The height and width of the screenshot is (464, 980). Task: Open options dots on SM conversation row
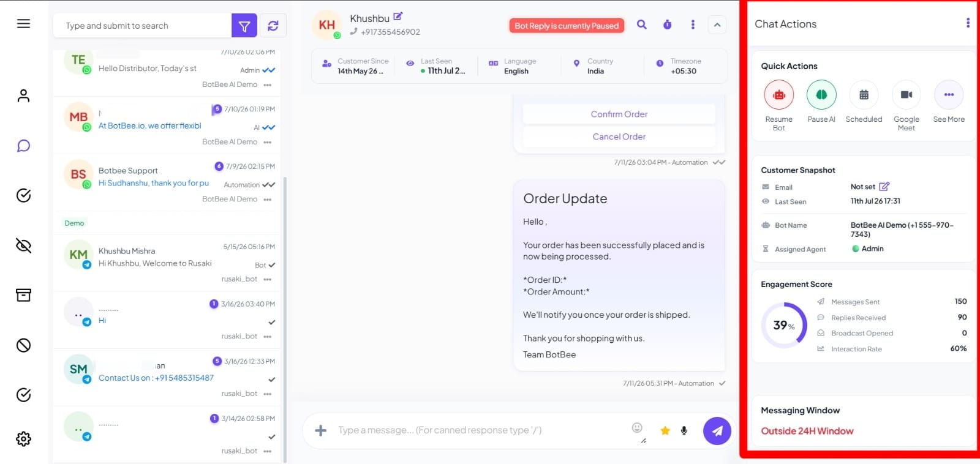[x=268, y=394]
